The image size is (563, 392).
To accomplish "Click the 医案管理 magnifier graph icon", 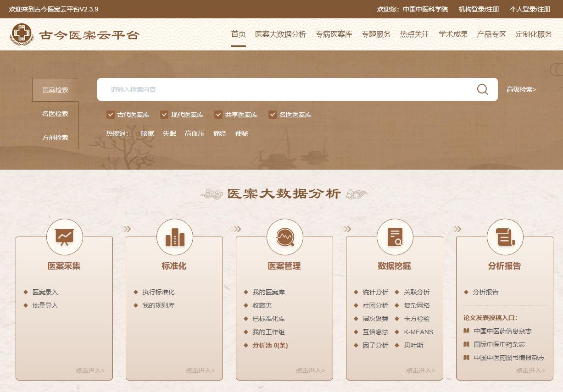I will [x=284, y=237].
